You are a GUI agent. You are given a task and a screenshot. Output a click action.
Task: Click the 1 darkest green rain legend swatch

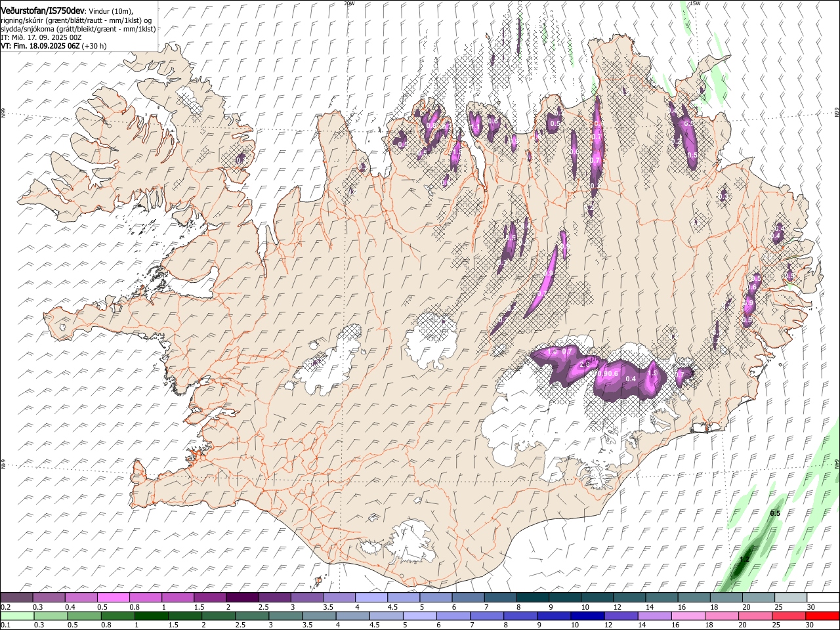(x=151, y=616)
